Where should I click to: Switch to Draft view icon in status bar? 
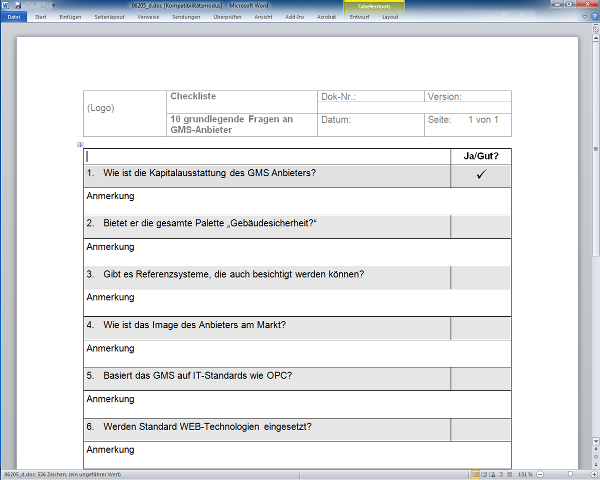pos(508,474)
